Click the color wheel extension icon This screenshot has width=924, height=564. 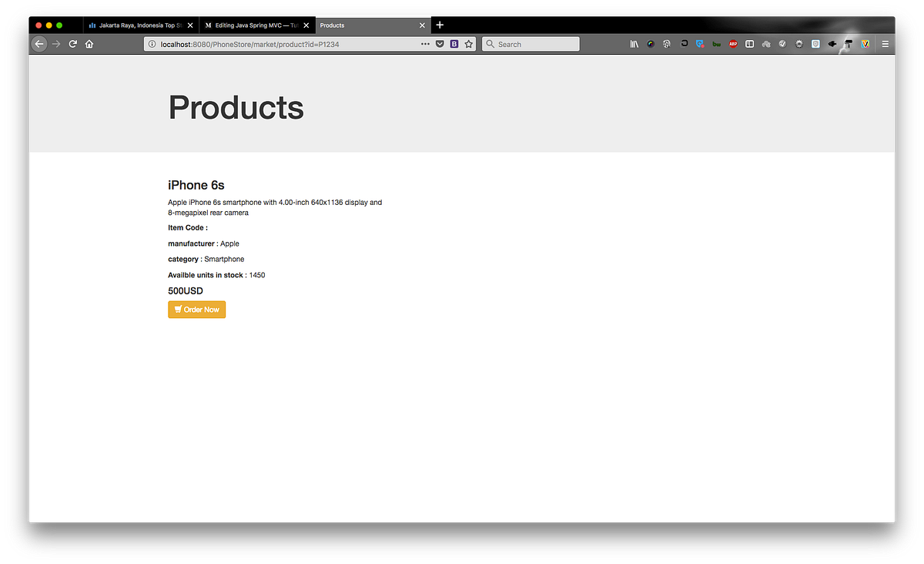click(x=651, y=44)
